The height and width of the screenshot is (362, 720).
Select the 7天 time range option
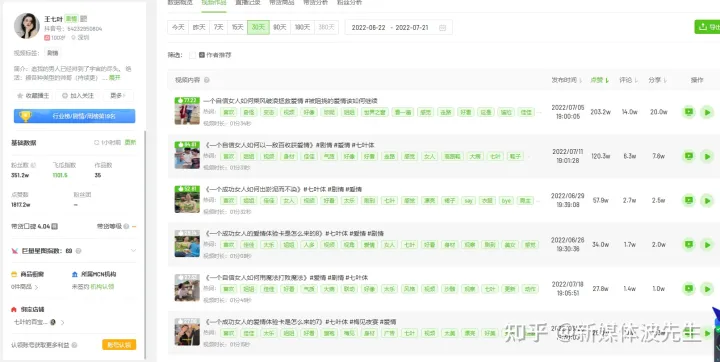coord(219,28)
